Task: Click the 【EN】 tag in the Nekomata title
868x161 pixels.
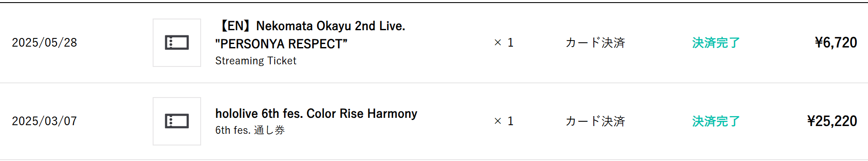Action: 234,26
